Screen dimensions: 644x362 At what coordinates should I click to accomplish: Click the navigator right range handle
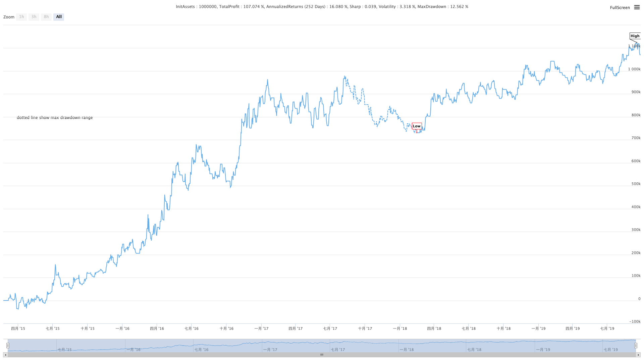[636, 346]
